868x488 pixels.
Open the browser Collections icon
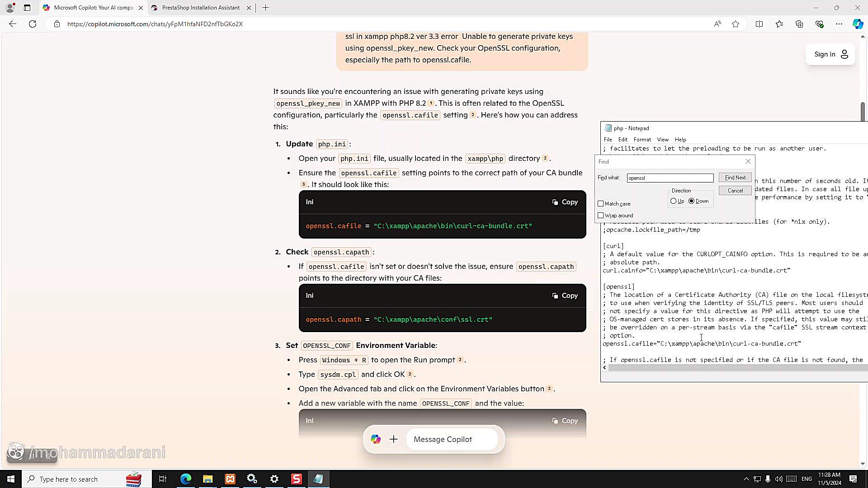coord(799,24)
